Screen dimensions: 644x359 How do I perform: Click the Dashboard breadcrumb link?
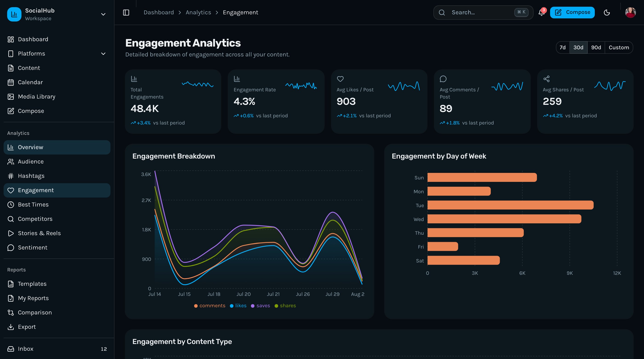pyautogui.click(x=158, y=12)
